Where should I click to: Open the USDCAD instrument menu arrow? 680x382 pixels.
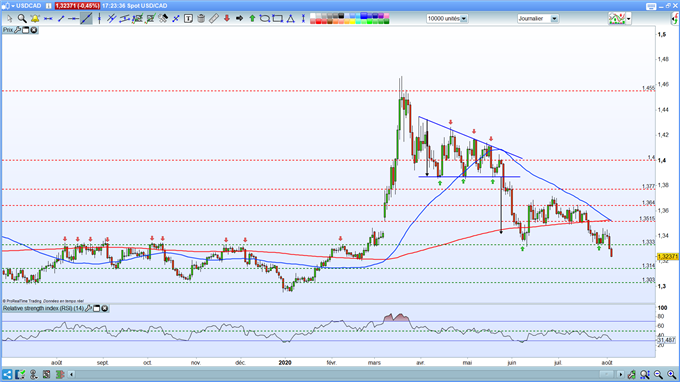click(x=13, y=6)
